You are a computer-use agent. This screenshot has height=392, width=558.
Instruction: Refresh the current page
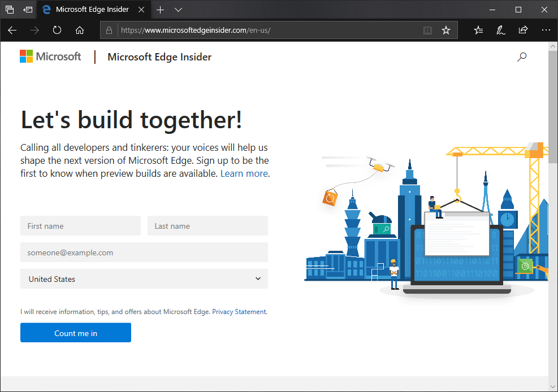point(57,30)
